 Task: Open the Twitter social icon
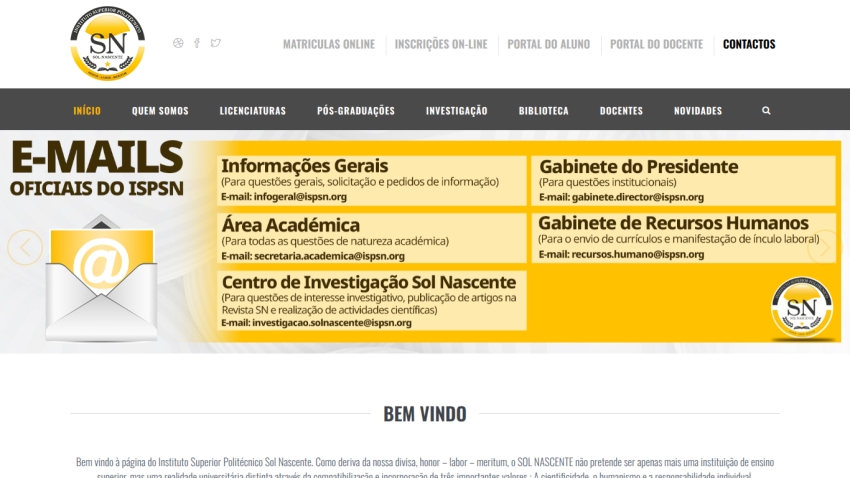click(x=216, y=43)
